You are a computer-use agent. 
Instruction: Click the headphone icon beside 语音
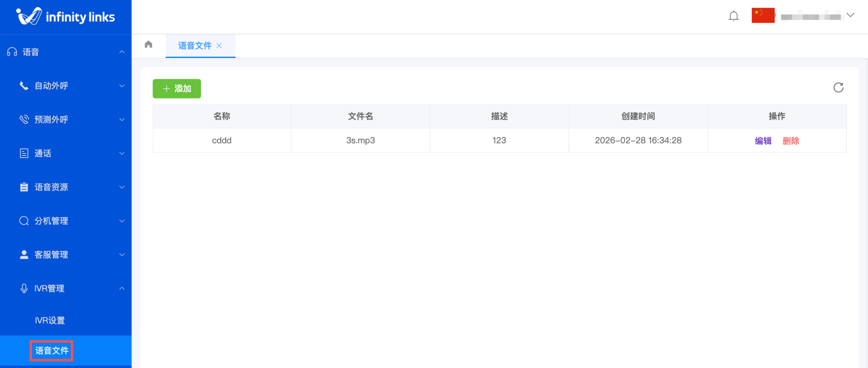coord(12,52)
